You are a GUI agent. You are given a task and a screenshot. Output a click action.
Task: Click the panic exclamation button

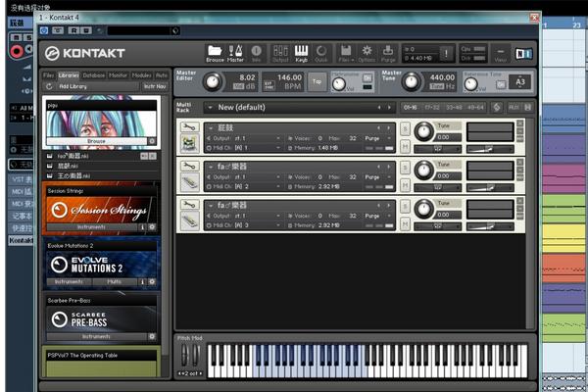point(446,54)
